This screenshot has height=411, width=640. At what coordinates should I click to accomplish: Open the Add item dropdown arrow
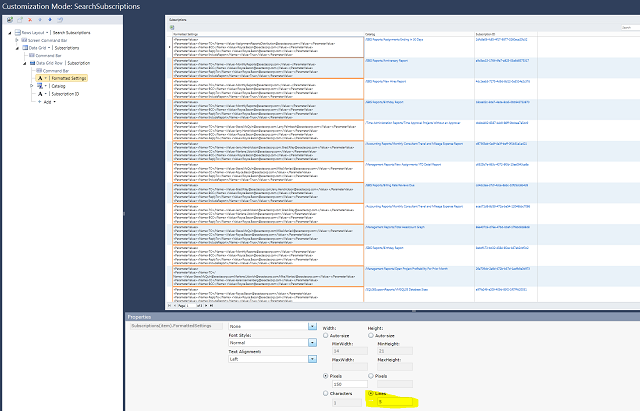click(x=54, y=102)
